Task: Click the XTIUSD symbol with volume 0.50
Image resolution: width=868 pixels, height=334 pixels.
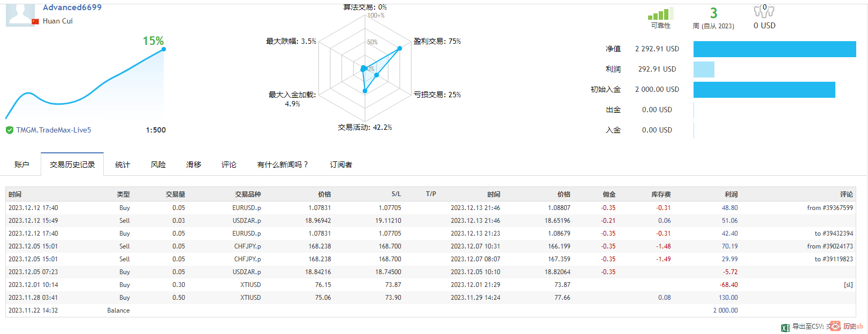Action: [250, 298]
